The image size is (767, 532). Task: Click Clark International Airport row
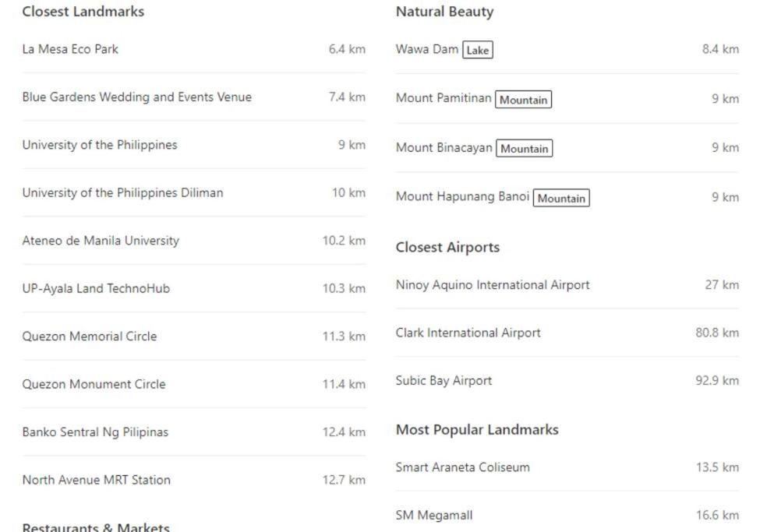click(567, 333)
